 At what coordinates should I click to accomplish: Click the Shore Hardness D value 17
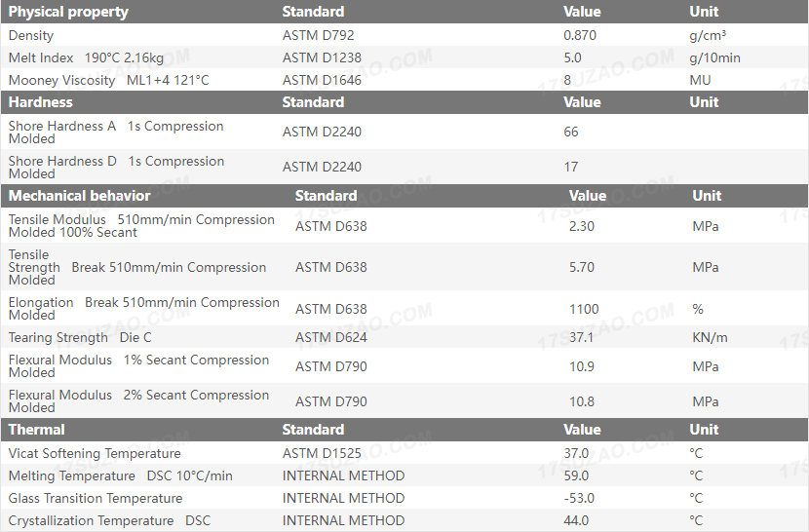tap(571, 167)
